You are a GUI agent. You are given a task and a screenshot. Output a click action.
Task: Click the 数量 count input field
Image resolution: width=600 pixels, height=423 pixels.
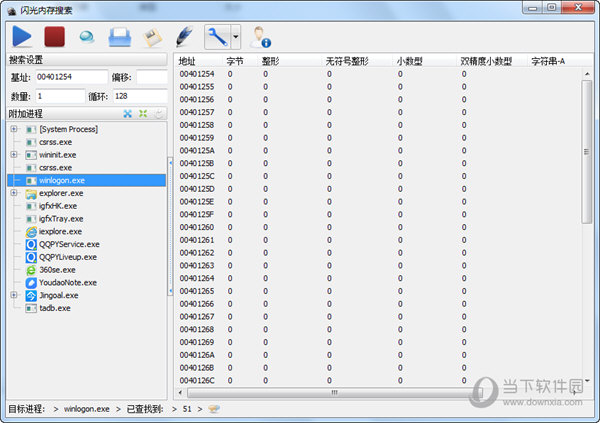coord(60,96)
